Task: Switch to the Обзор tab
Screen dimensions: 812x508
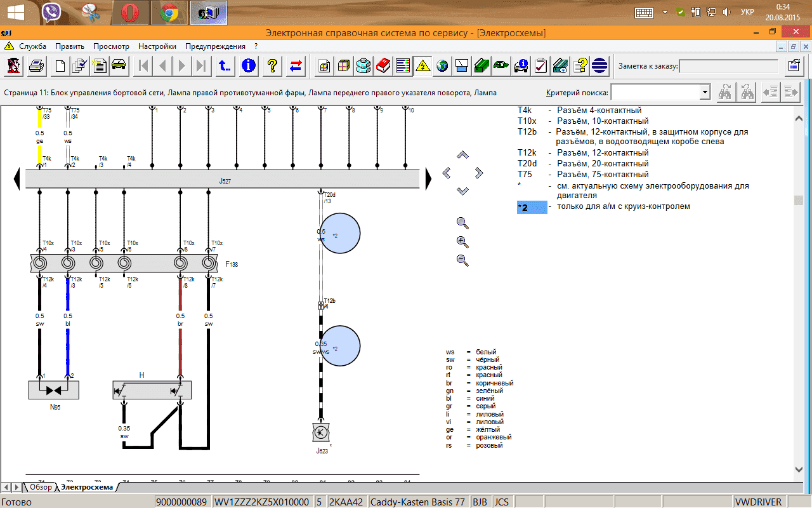Action: tap(41, 487)
